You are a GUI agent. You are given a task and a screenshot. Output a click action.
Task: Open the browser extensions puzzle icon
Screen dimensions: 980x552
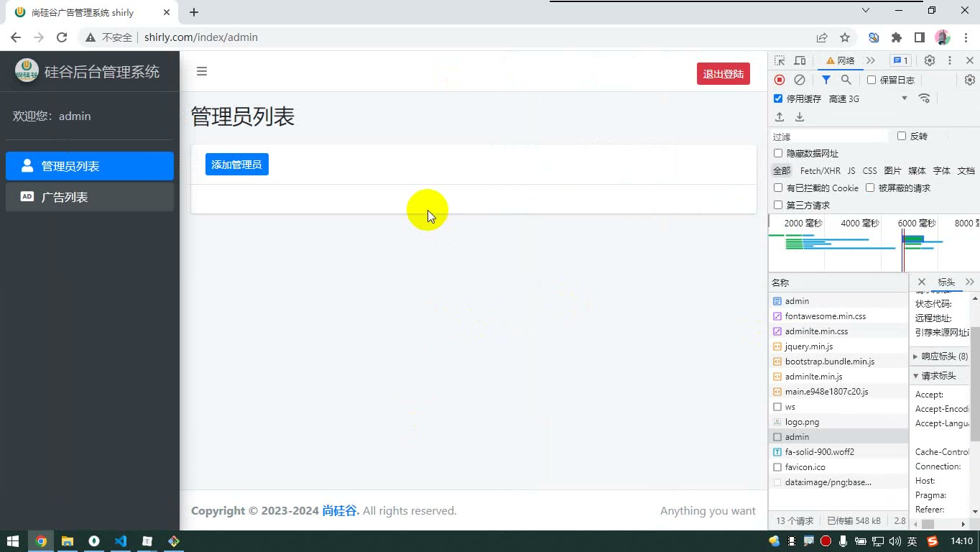tap(897, 37)
